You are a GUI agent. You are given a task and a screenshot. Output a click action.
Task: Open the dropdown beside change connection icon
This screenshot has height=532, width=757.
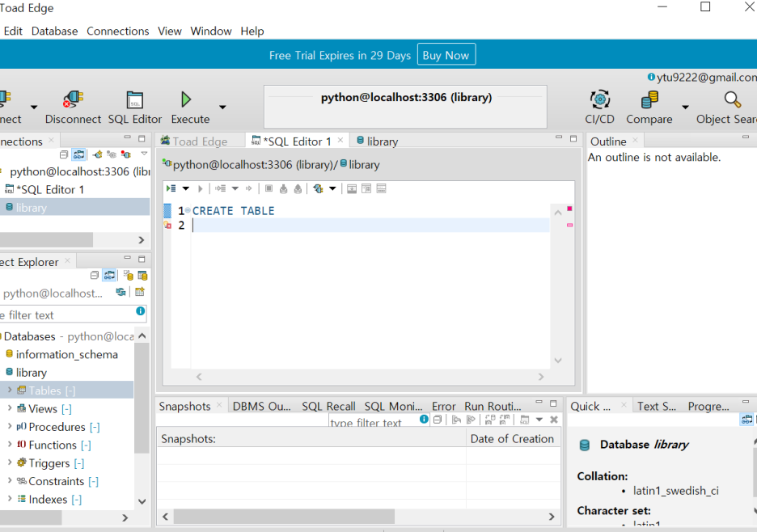click(x=332, y=188)
